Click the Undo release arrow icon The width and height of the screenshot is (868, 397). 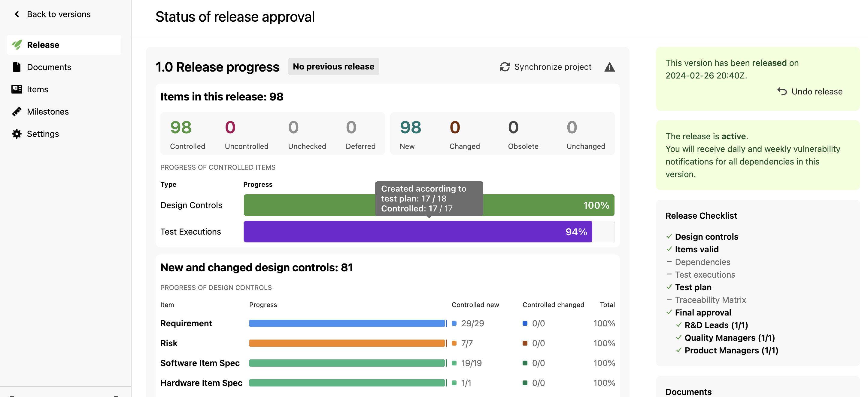pos(782,91)
